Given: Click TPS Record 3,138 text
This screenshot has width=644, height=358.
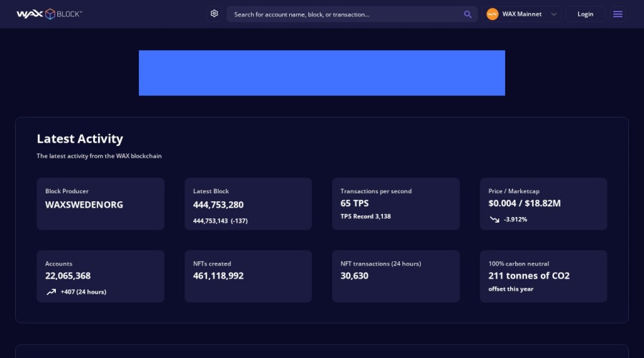Looking at the screenshot, I should pyautogui.click(x=366, y=216).
